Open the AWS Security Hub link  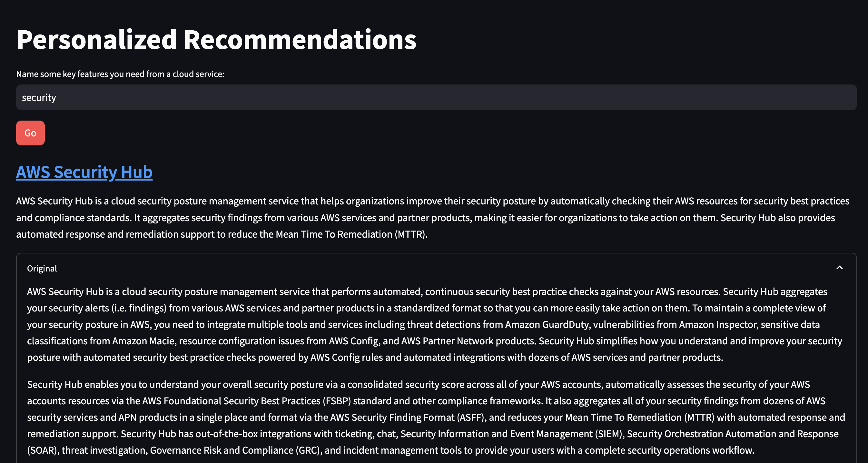(84, 172)
